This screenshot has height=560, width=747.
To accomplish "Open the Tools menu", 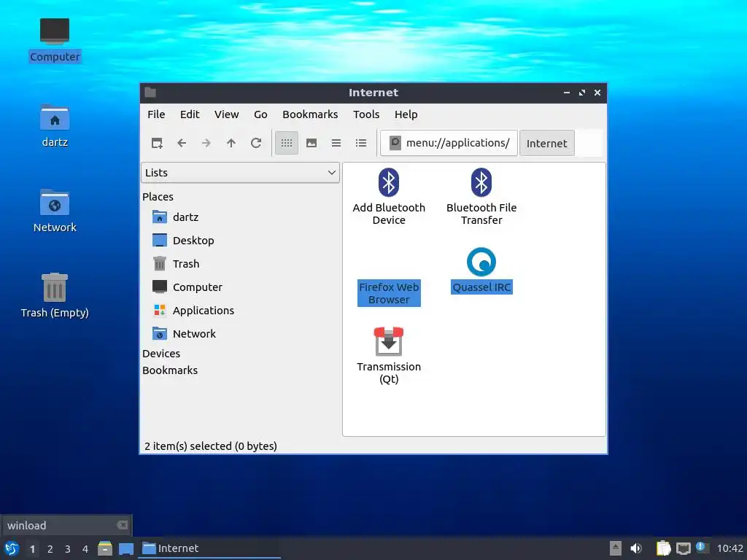I will click(366, 114).
